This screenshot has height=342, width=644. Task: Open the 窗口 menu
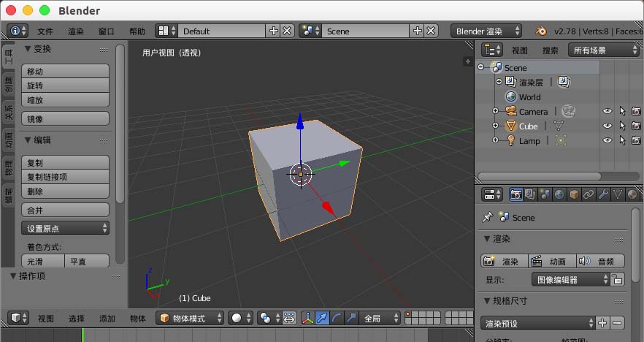tap(107, 31)
